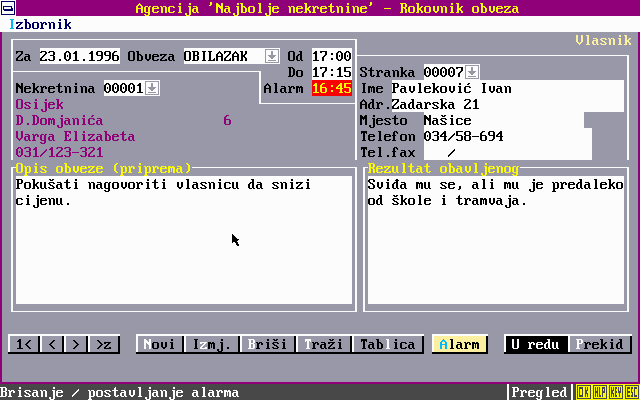
Task: Click the yellow Alarm button
Action: coord(460,344)
